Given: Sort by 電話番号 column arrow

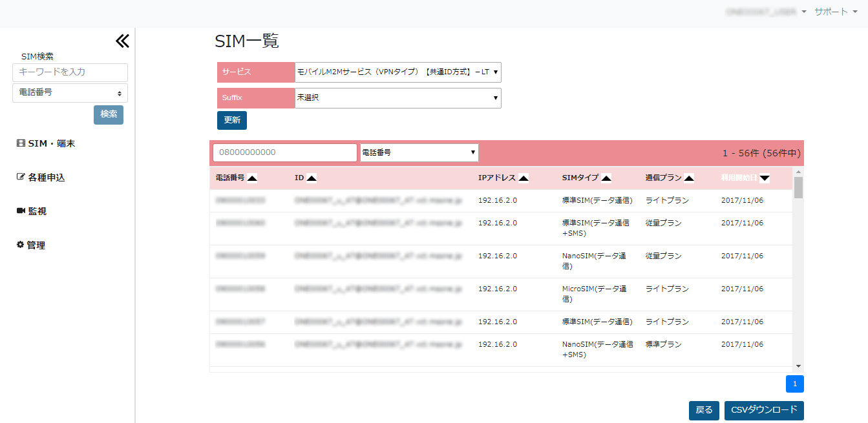Looking at the screenshot, I should point(252,178).
